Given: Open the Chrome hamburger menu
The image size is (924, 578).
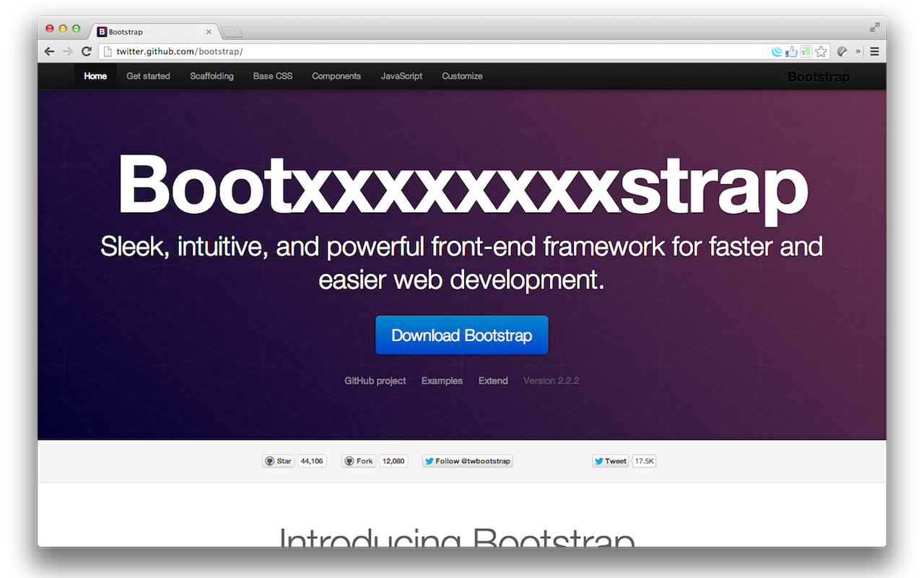Looking at the screenshot, I should coord(874,51).
